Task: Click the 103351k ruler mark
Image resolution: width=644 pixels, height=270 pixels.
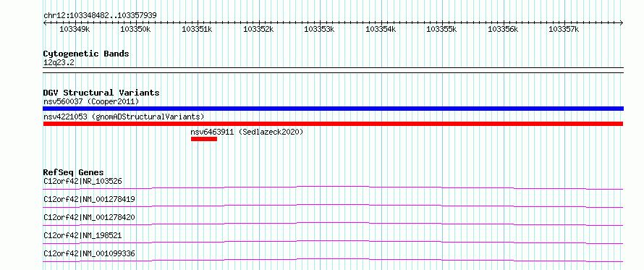Action: click(197, 29)
